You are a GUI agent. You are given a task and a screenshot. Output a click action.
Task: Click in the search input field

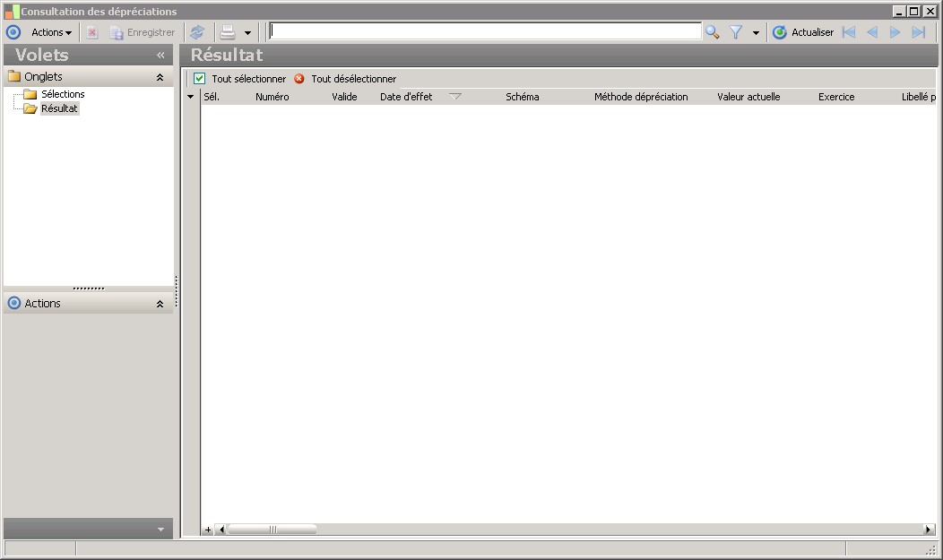click(485, 31)
